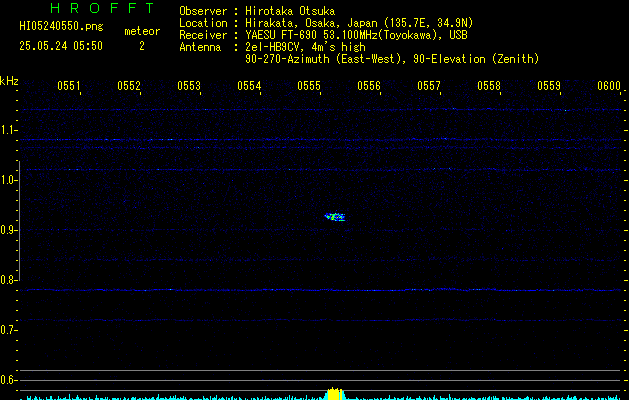Click the 0559 time marker
Screen dimensions: 629x400
548,86
